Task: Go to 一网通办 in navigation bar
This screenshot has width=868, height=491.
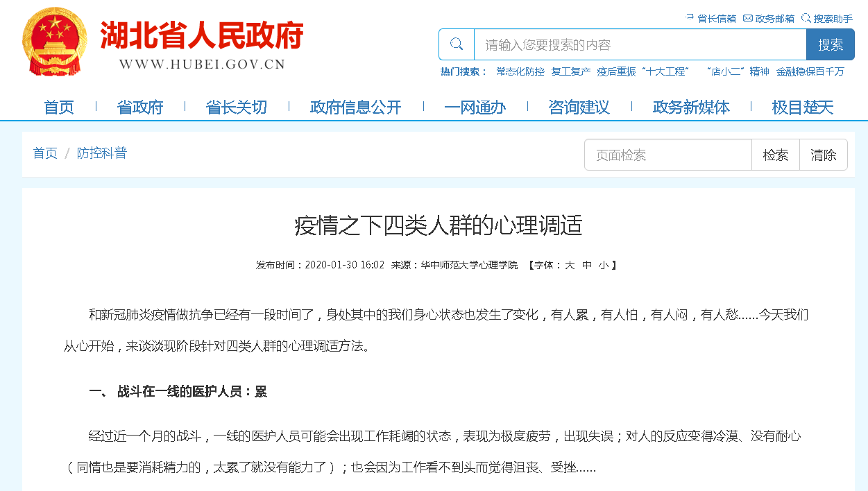Action: [475, 107]
